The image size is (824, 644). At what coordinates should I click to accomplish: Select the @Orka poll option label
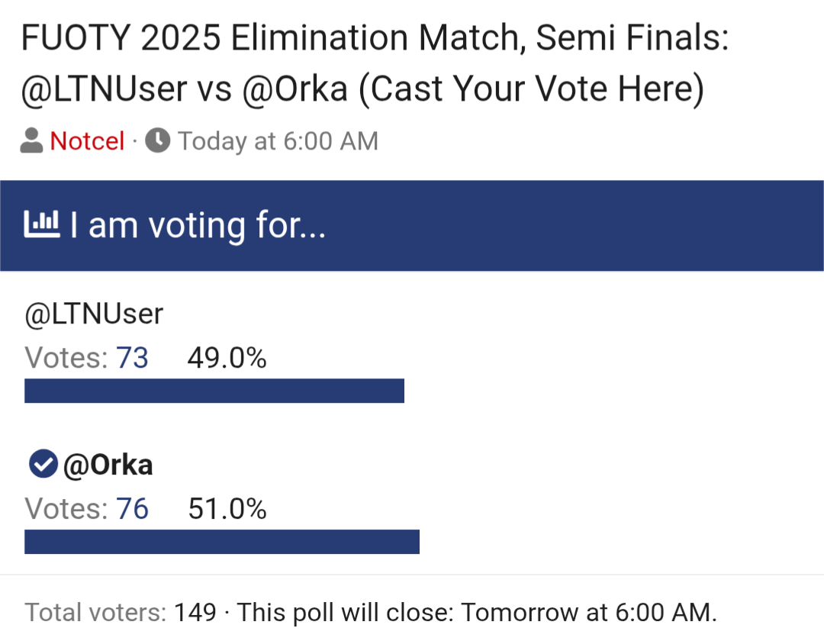pyautogui.click(x=108, y=465)
